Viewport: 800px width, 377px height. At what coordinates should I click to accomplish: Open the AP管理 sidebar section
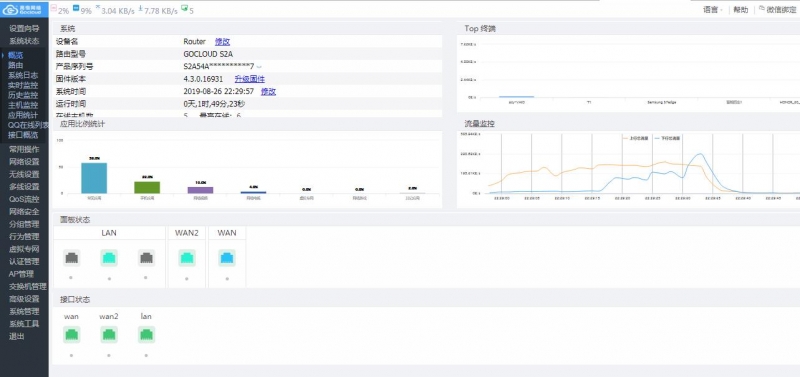(x=21, y=274)
